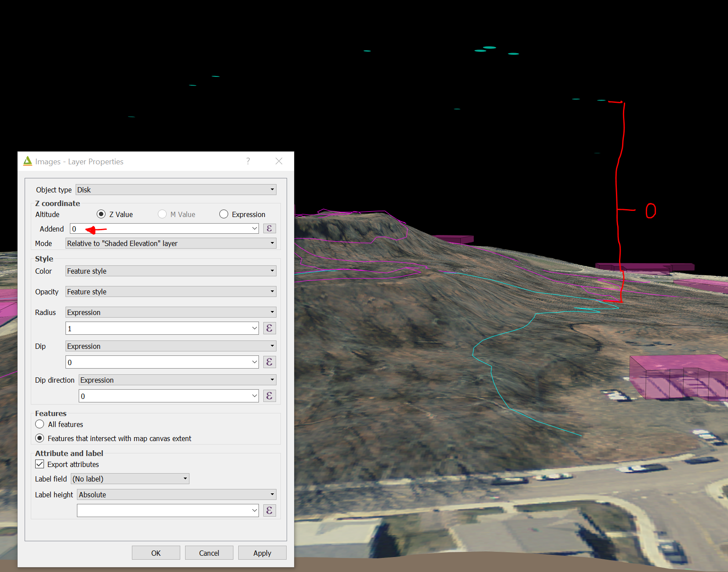Open the Label height Absolute dropdown
The image size is (728, 572).
pyautogui.click(x=177, y=495)
